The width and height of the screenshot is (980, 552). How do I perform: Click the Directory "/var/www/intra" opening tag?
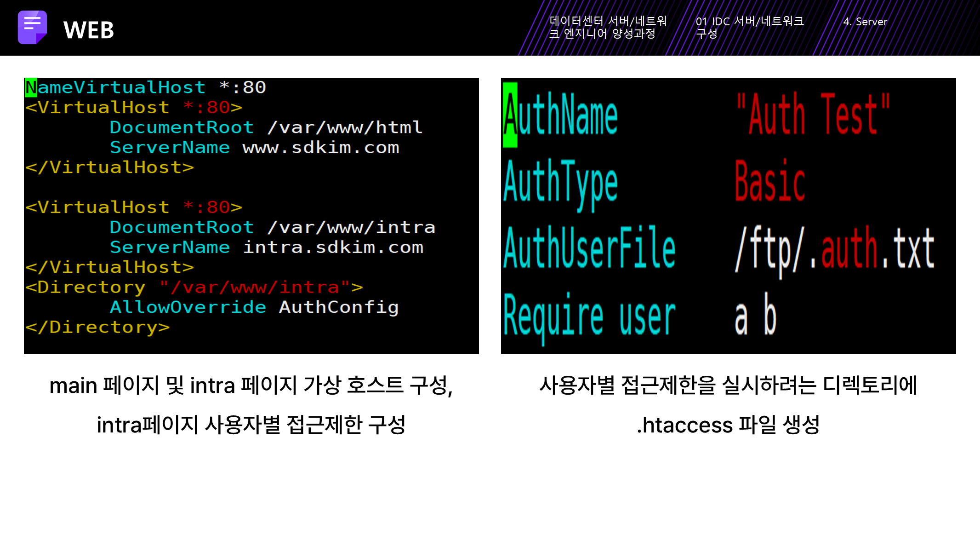194,287
